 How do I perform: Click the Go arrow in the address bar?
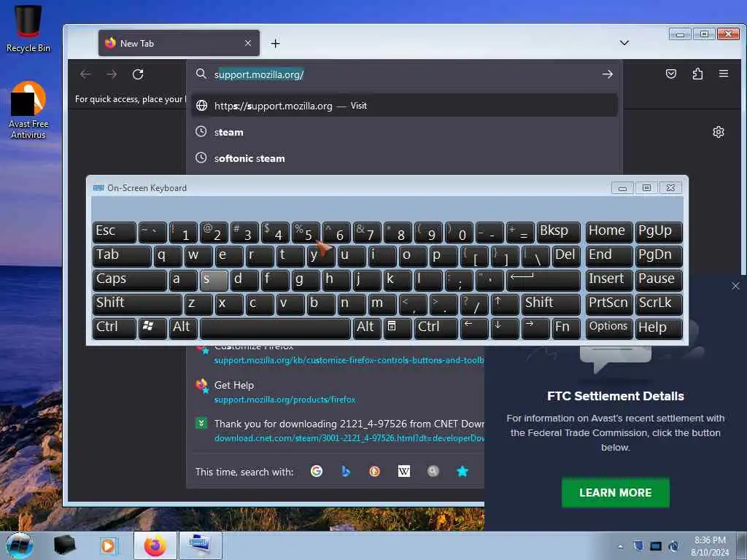click(x=607, y=74)
